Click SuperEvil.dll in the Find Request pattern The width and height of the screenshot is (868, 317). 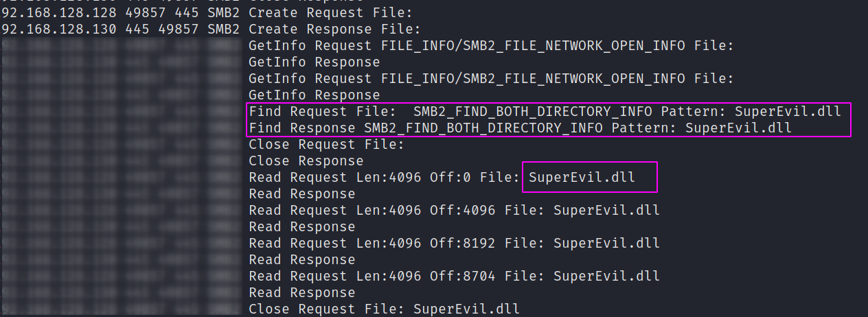pyautogui.click(x=788, y=112)
